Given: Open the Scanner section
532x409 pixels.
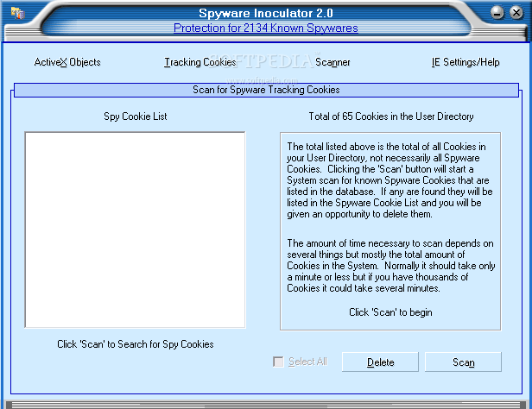Looking at the screenshot, I should coord(332,62).
